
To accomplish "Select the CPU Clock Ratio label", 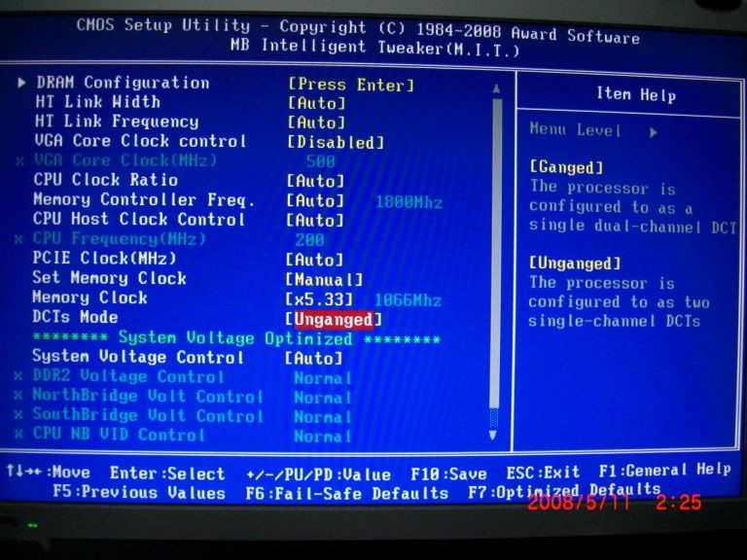I will pos(106,180).
